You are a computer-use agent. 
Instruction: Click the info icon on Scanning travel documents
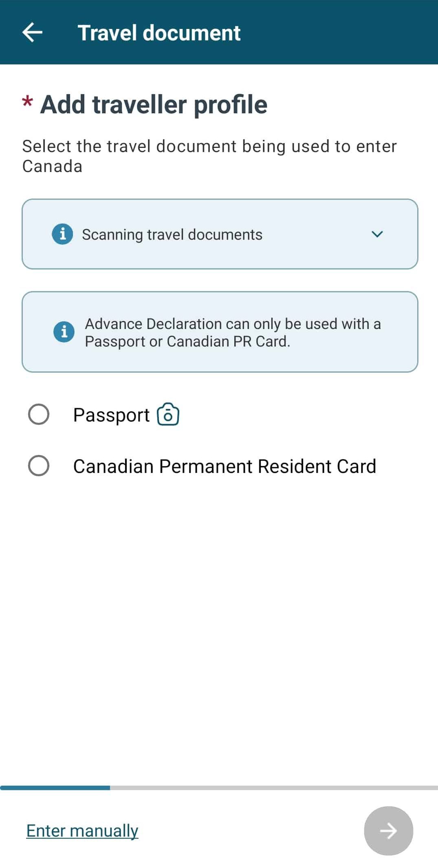click(63, 234)
